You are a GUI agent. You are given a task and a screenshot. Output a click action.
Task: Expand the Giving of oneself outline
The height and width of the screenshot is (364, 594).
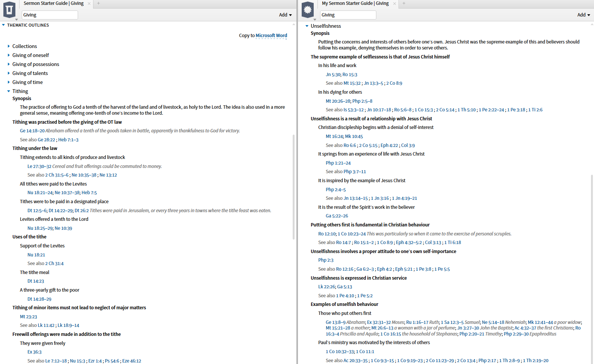[x=9, y=55]
